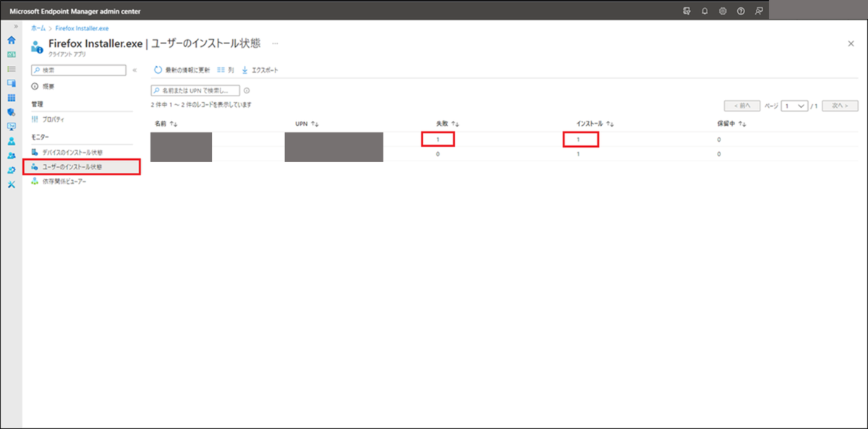
Task: Open All services list icon
Action: (11, 69)
